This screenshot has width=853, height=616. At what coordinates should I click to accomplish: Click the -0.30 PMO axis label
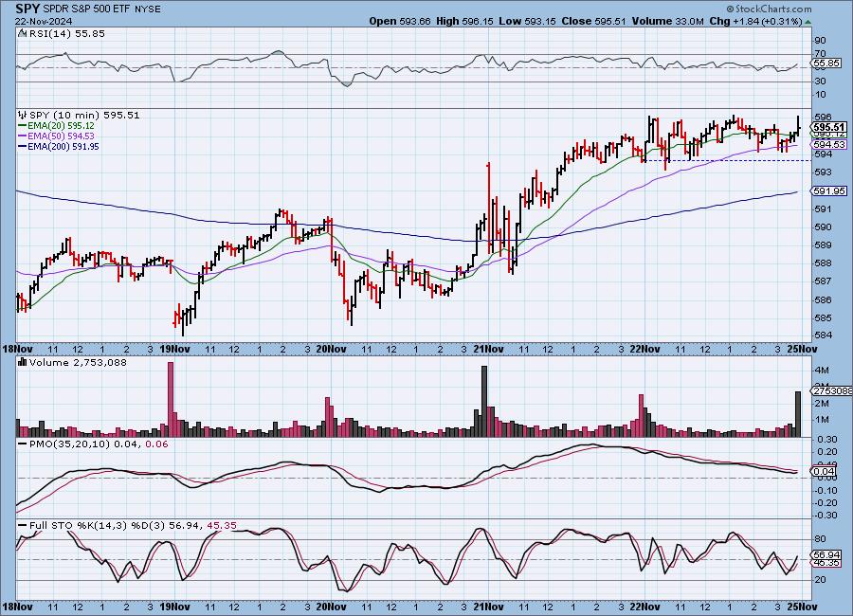point(826,516)
